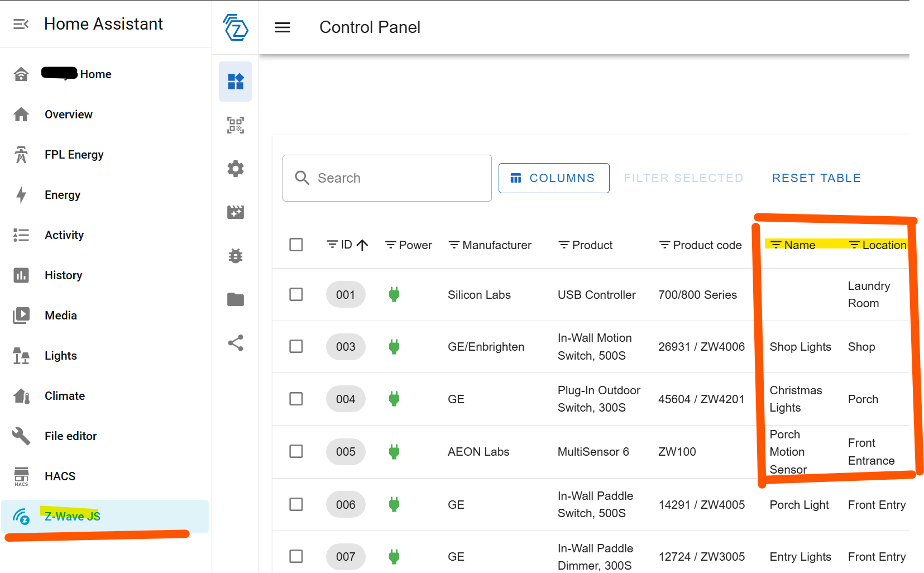
Task: Open the Z-Wave dashboard grid icon
Action: [236, 82]
